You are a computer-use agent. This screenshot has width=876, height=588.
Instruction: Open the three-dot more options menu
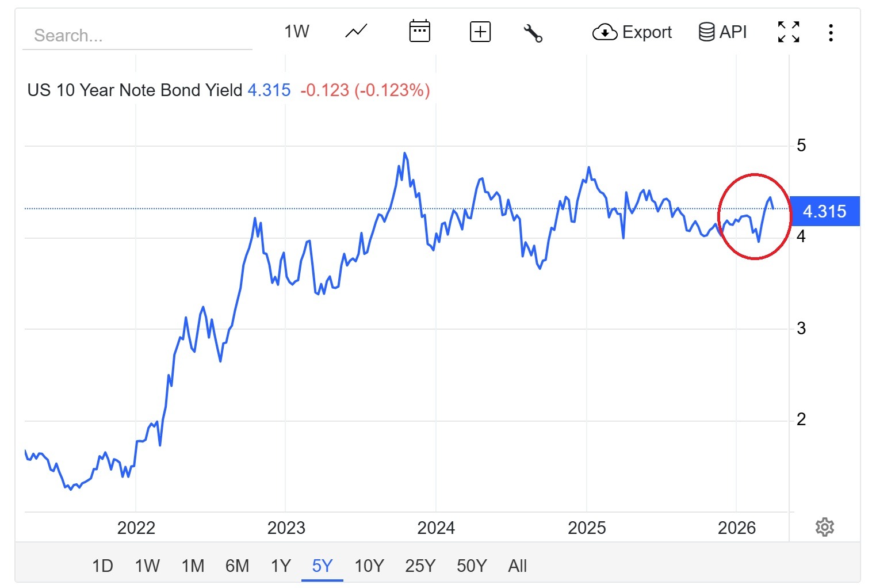(831, 32)
